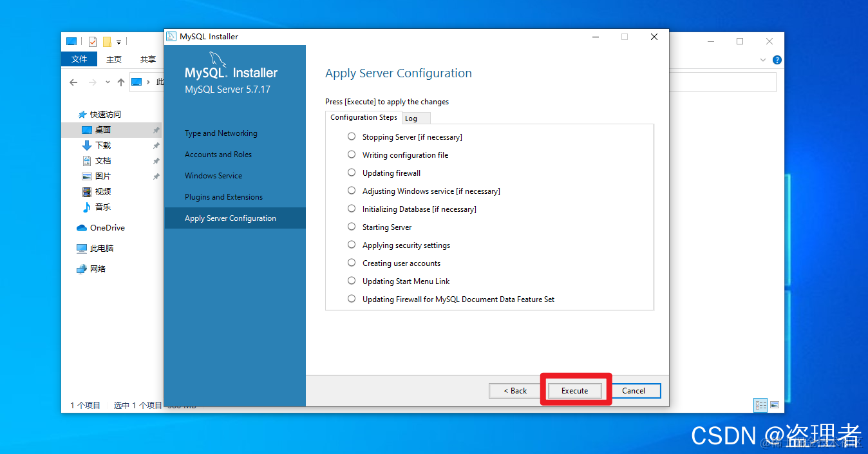Open the 共享 ribbon tab in File Explorer
868x454 pixels.
pyautogui.click(x=148, y=59)
